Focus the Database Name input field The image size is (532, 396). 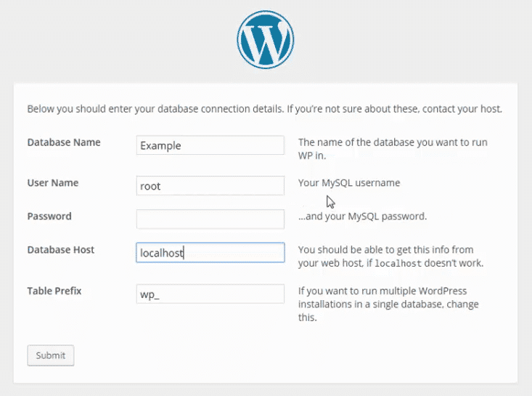(x=210, y=145)
